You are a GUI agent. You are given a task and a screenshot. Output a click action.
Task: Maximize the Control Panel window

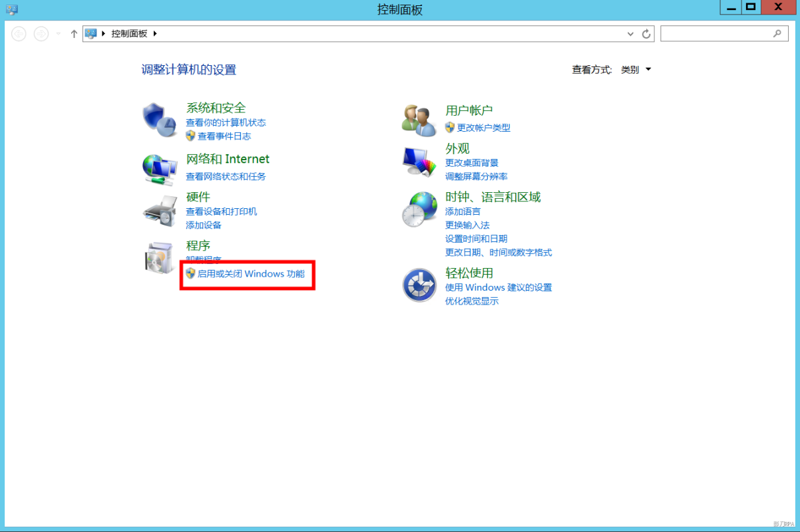coord(751,7)
